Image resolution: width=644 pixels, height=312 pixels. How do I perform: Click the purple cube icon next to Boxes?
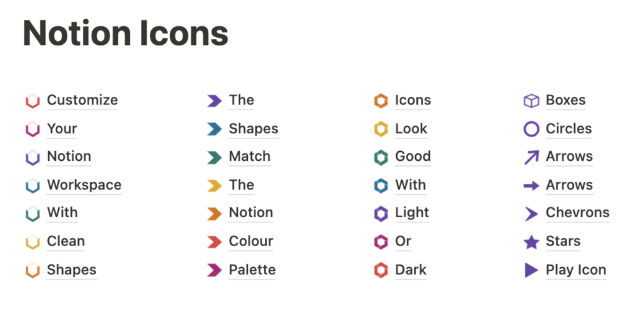click(531, 101)
